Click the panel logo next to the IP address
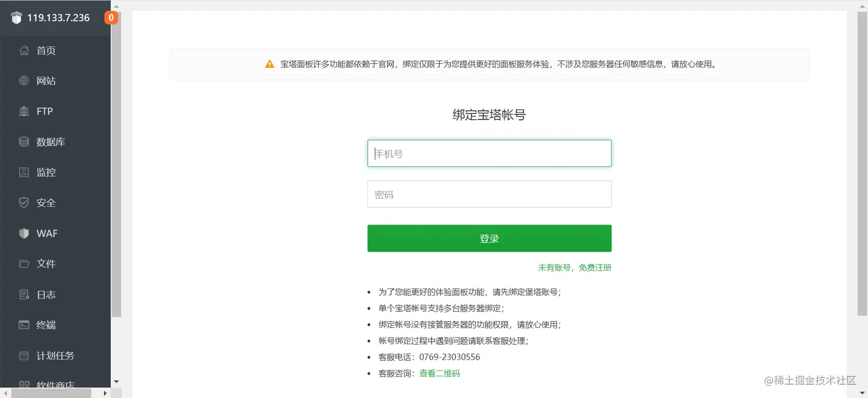 point(16,18)
